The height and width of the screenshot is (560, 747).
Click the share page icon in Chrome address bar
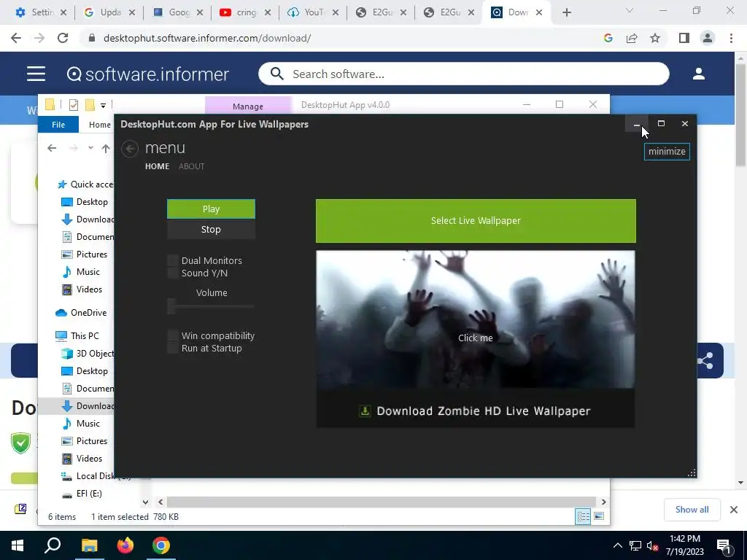[x=632, y=38]
